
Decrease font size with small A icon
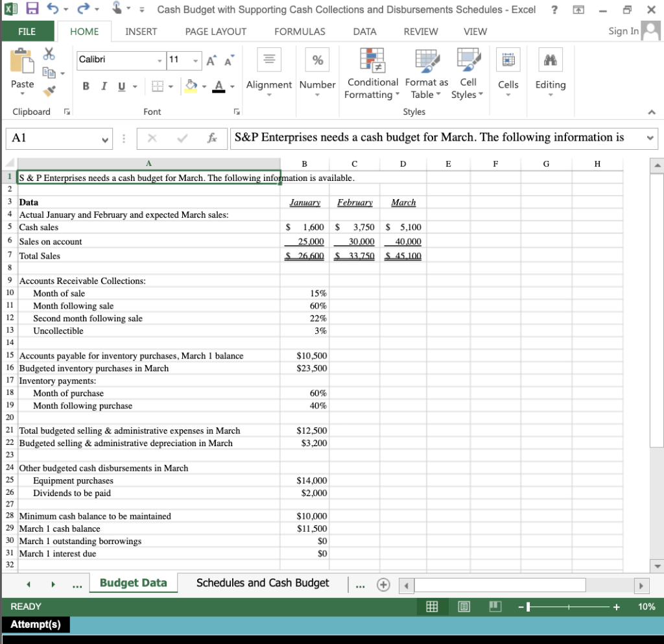pyautogui.click(x=229, y=60)
